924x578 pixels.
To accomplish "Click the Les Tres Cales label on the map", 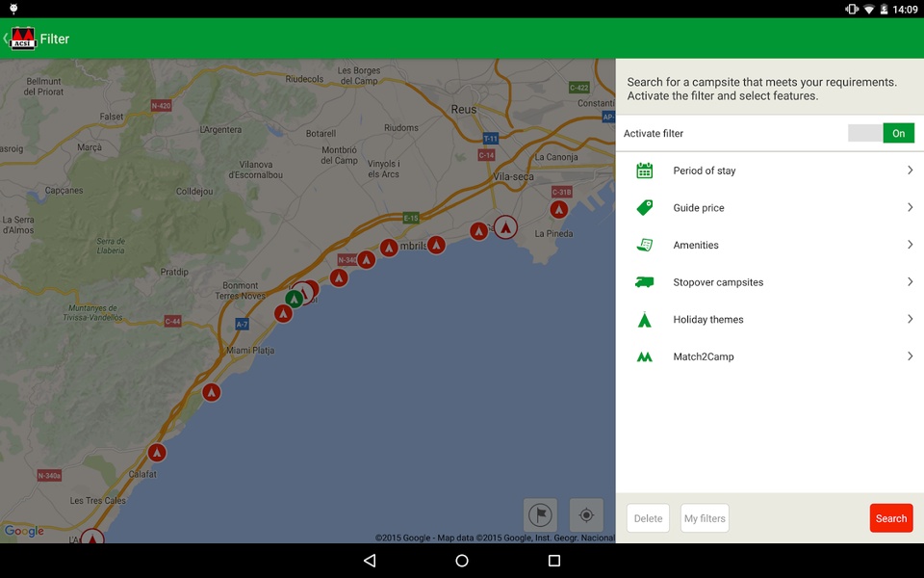I will click(x=98, y=501).
